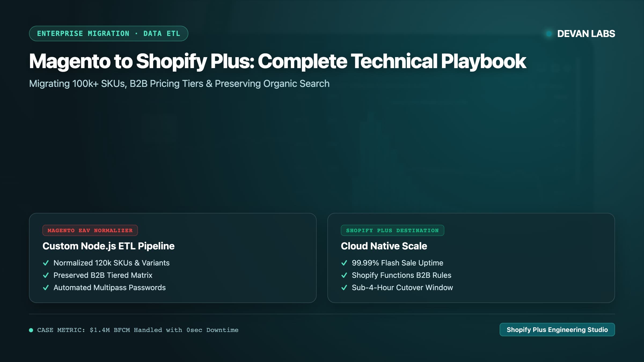Screen dimensions: 644x362
Task: Click the Shopify Functions B2B Rules text
Action: pos(401,275)
